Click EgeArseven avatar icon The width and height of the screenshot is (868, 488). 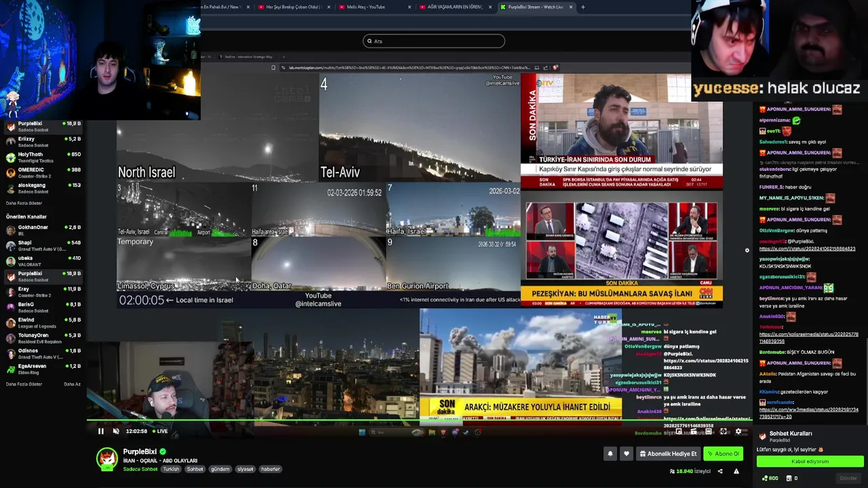(10, 369)
